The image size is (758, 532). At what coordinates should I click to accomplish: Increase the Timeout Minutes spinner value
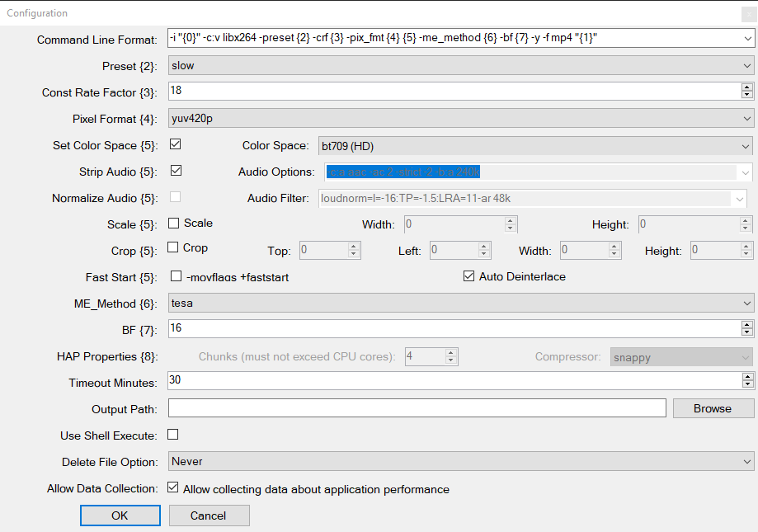tap(747, 377)
